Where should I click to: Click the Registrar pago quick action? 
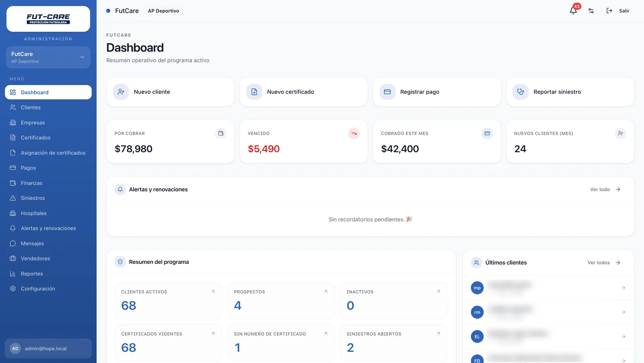[437, 92]
